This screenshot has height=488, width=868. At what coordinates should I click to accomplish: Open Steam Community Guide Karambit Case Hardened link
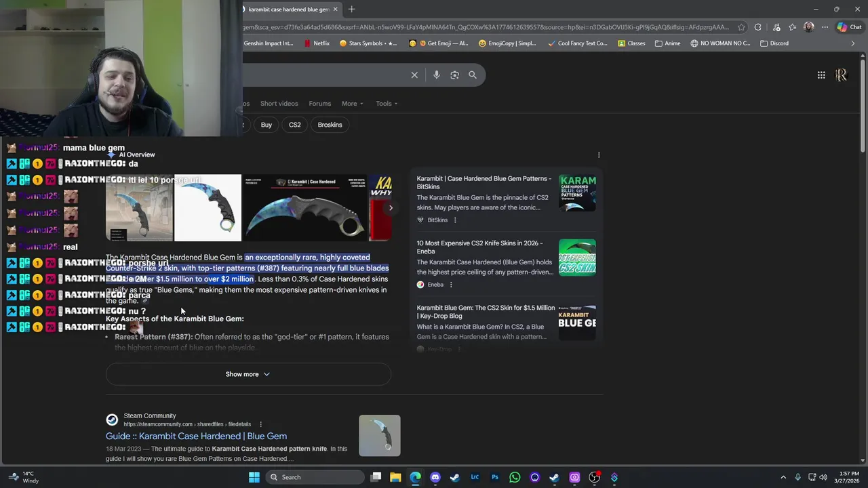[196, 436]
